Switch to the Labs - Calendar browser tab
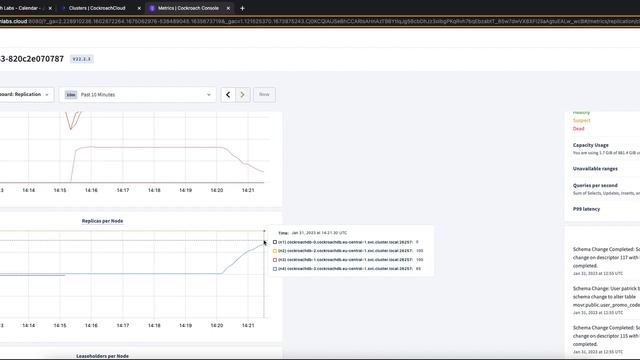 (22, 8)
